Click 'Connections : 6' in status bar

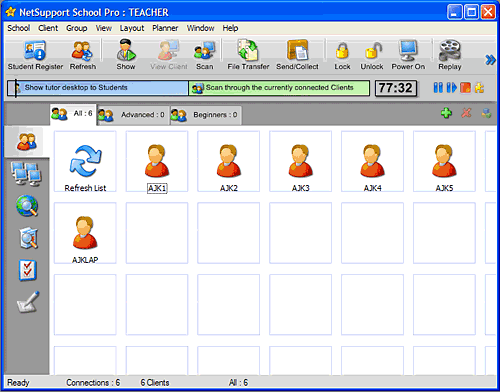point(93,382)
